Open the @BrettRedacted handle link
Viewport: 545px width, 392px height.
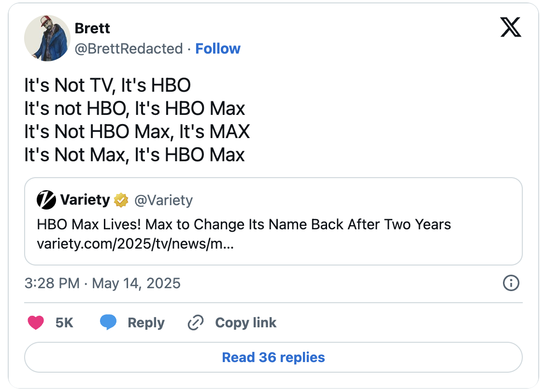point(129,49)
